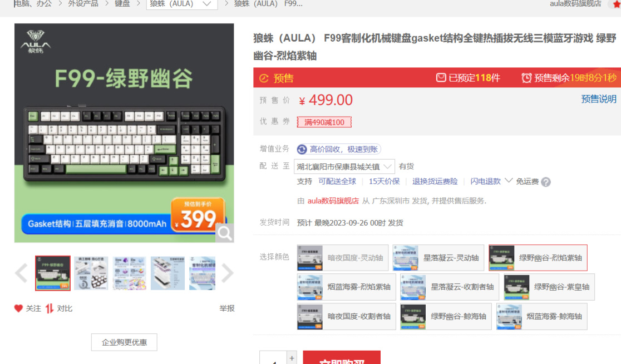Select color 烟蓝海雾-鲸海轴
621x364 pixels.
(541, 317)
